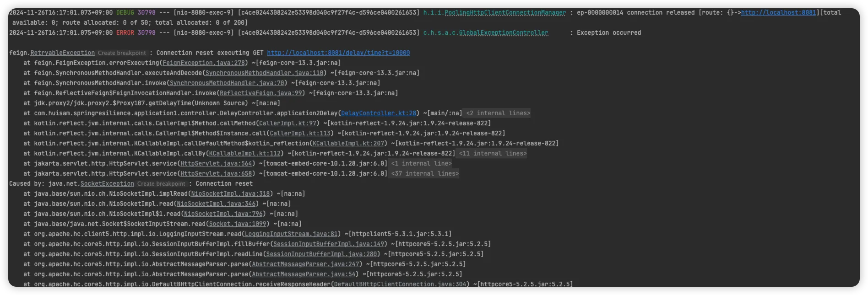The height and width of the screenshot is (295, 868).
Task: Create breakpoint for SocketException
Action: coord(161,184)
